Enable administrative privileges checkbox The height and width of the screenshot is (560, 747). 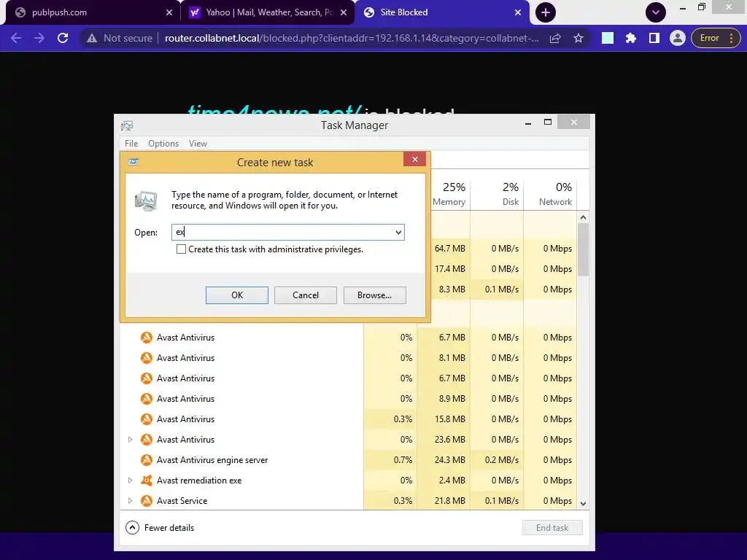181,249
